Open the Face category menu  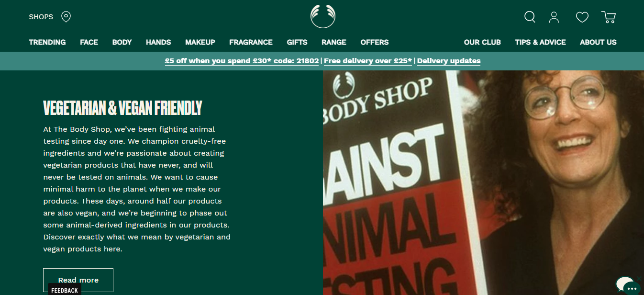tap(89, 42)
